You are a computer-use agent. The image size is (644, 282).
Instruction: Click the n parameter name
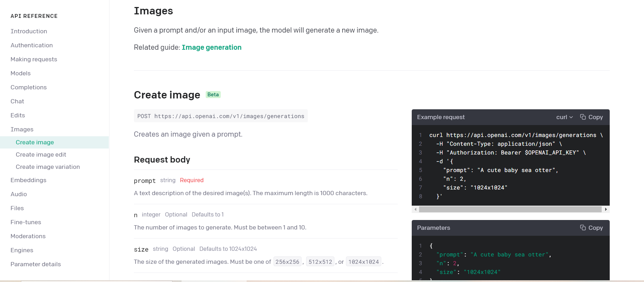pyautogui.click(x=136, y=215)
